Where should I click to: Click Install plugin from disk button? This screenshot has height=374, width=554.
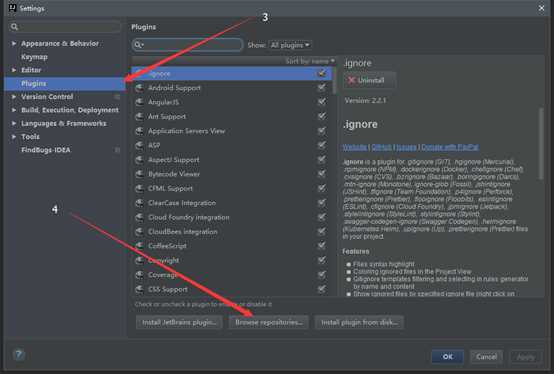[x=359, y=322]
